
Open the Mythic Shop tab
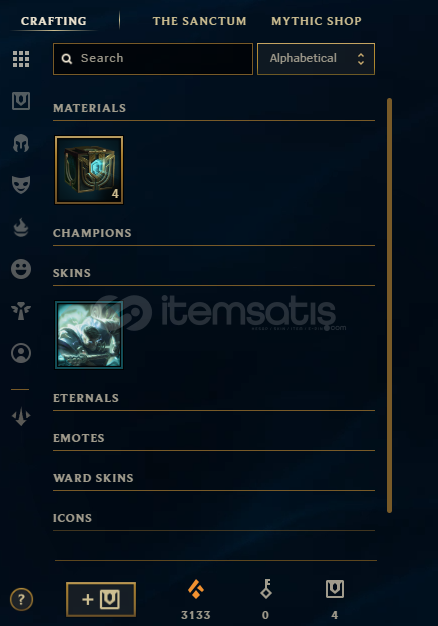316,21
